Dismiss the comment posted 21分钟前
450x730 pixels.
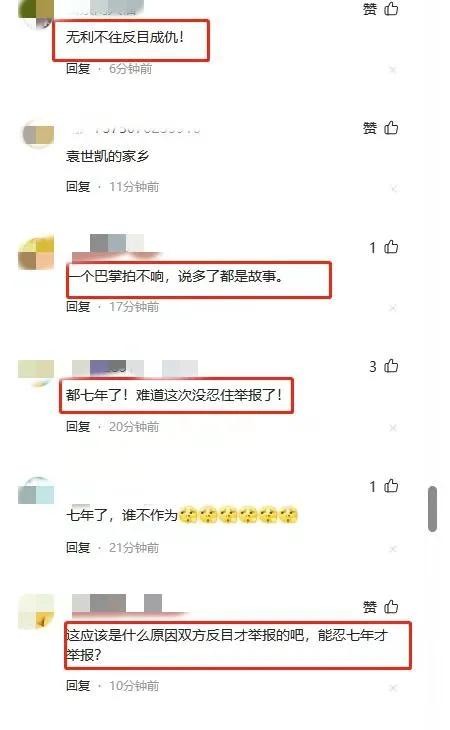click(x=393, y=549)
